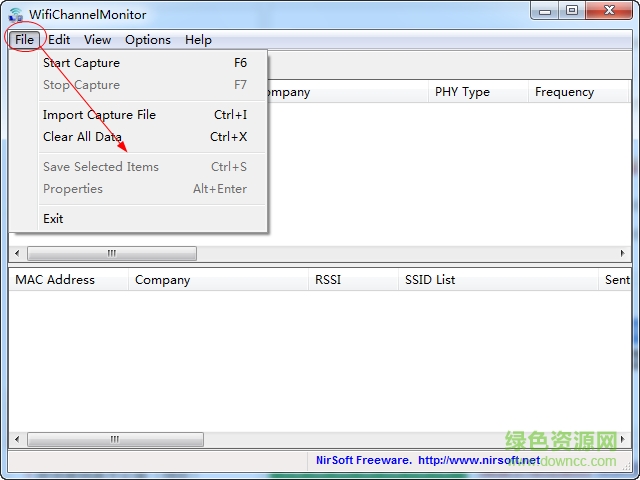The width and height of the screenshot is (640, 480).
Task: Click the lower pane Company column header
Action: (162, 280)
